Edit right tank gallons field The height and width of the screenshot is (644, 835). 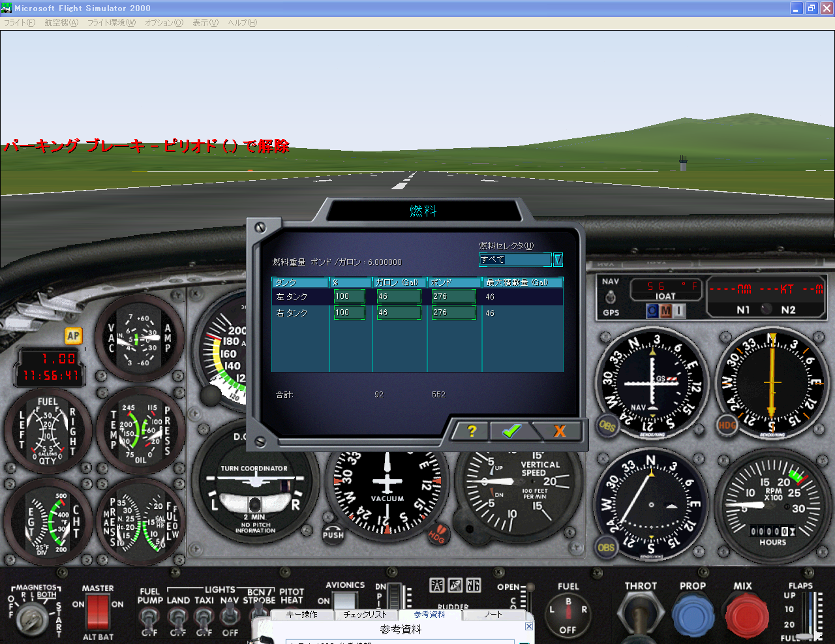pyautogui.click(x=399, y=313)
